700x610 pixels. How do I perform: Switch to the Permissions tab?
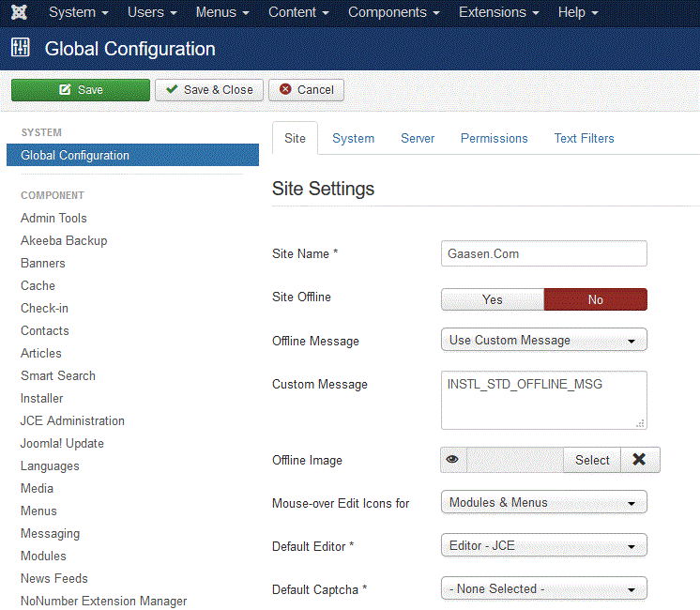(x=494, y=138)
